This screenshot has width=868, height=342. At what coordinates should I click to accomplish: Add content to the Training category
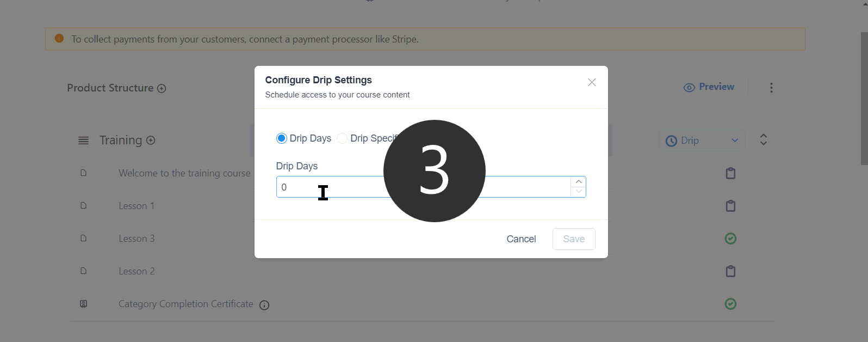151,140
